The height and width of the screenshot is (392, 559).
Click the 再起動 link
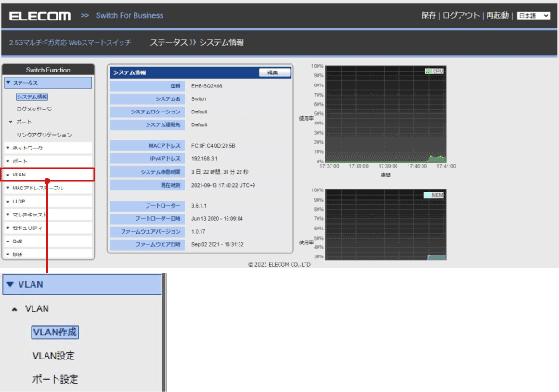point(500,16)
